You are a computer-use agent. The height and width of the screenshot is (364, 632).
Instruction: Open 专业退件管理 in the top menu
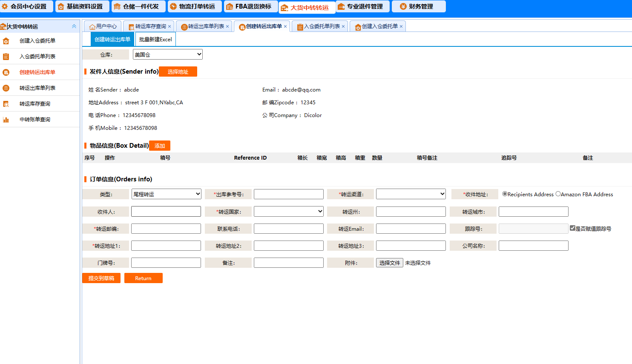tap(362, 6)
